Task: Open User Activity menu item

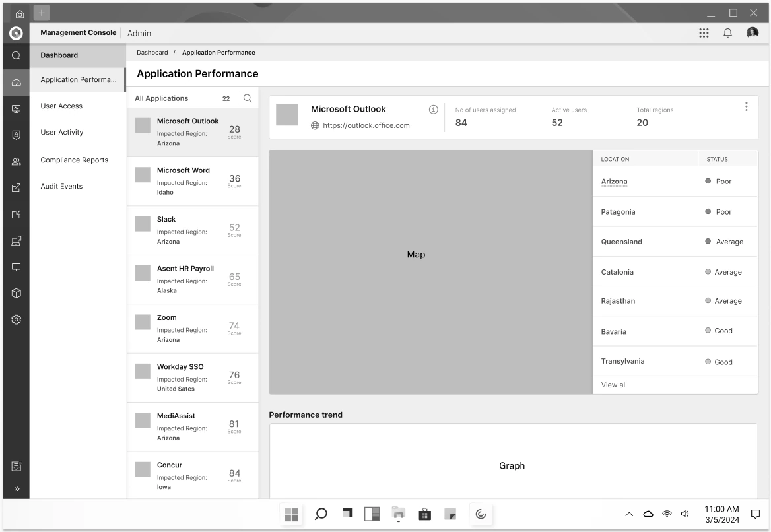Action: click(x=62, y=132)
